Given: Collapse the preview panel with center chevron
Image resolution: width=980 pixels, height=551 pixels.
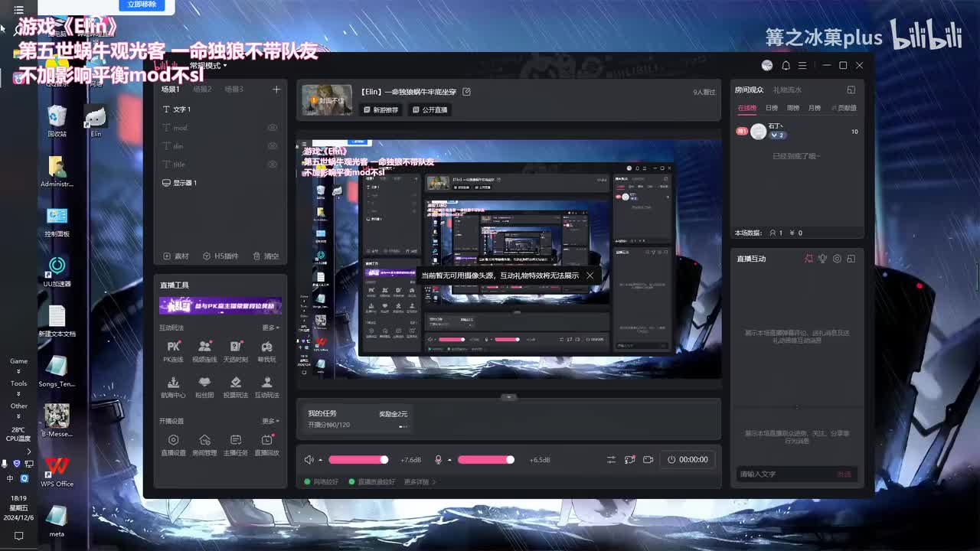Looking at the screenshot, I should pos(508,397).
